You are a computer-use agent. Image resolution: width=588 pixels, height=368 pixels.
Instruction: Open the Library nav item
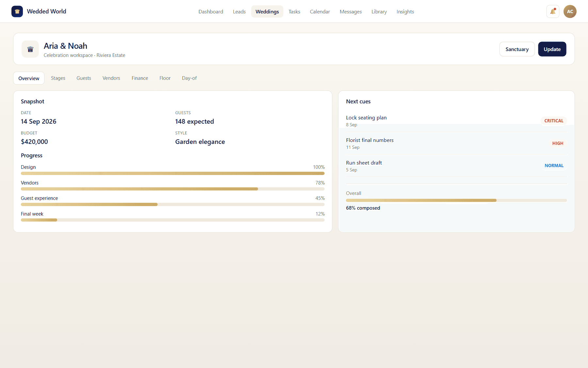[x=379, y=11]
